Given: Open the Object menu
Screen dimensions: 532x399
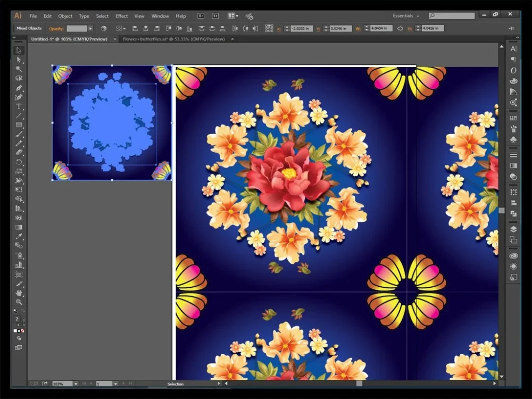Looking at the screenshot, I should pyautogui.click(x=65, y=16).
